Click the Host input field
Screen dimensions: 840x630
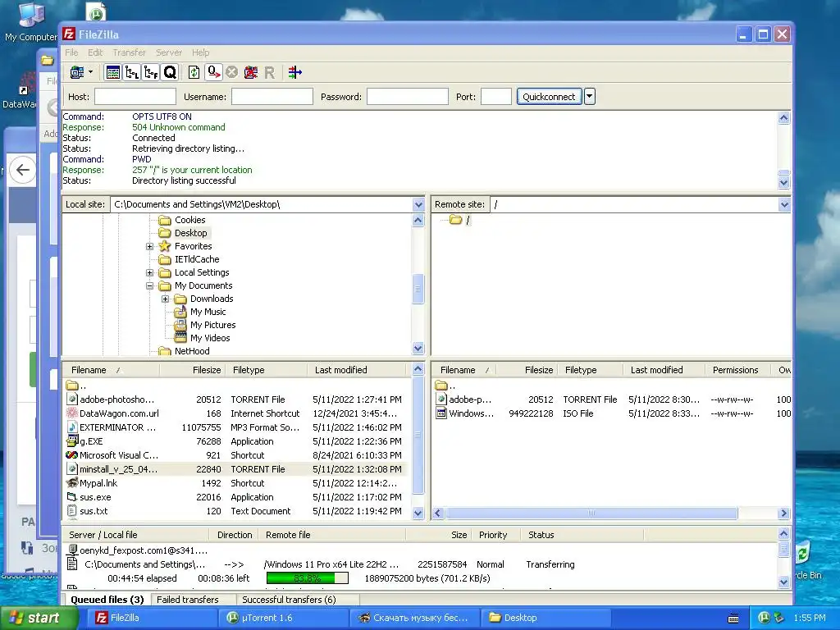(135, 97)
